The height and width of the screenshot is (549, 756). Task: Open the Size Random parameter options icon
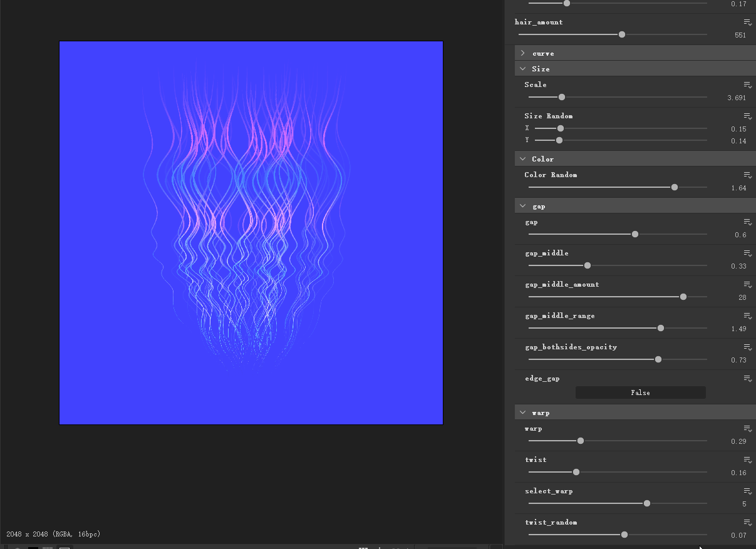(748, 116)
